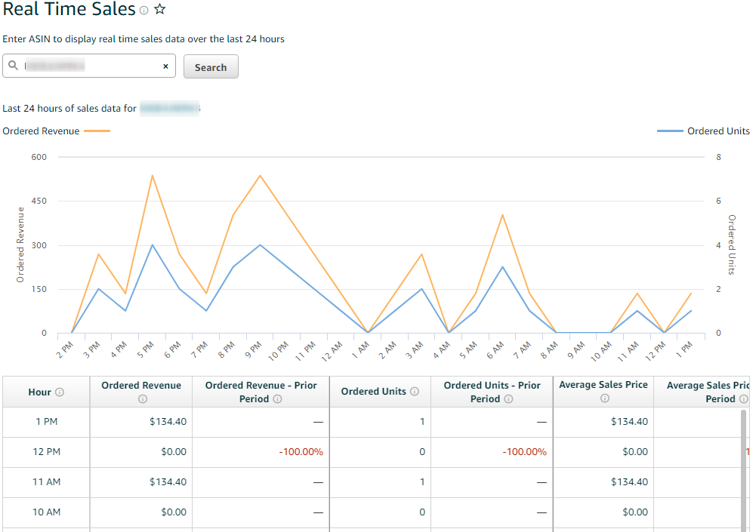756x532 pixels.
Task: Open the Average Sales Price info icon
Action: pos(603,399)
